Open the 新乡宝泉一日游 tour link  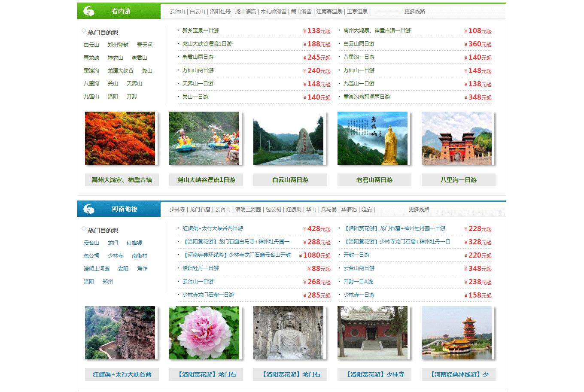tap(200, 30)
